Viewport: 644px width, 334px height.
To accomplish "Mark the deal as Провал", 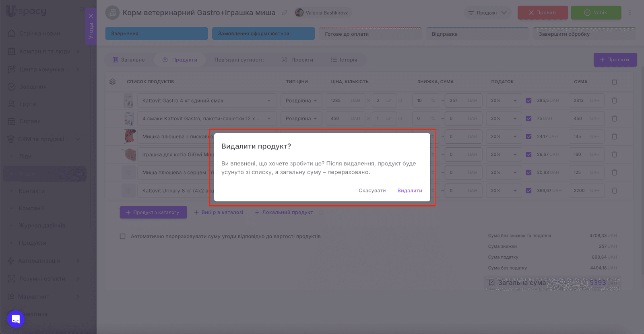I will pyautogui.click(x=543, y=12).
